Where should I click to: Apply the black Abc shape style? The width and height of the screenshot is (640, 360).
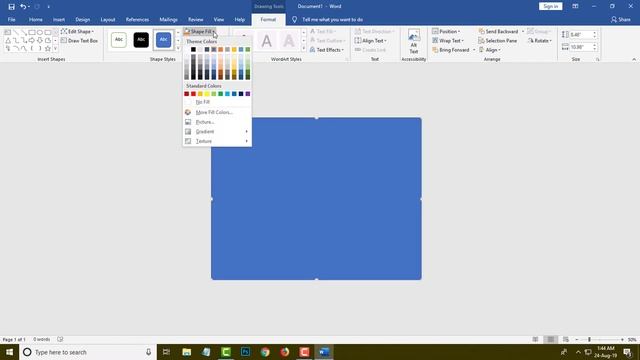tap(141, 40)
